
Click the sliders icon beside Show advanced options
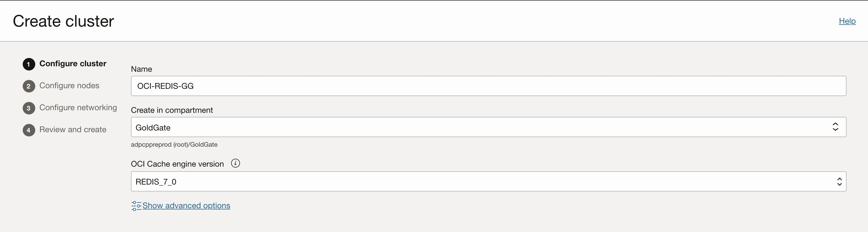(x=136, y=205)
